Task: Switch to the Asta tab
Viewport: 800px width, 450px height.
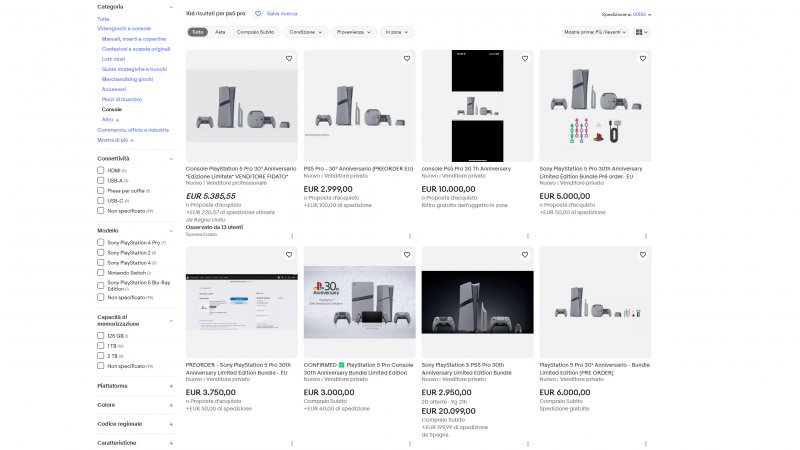Action: point(220,32)
